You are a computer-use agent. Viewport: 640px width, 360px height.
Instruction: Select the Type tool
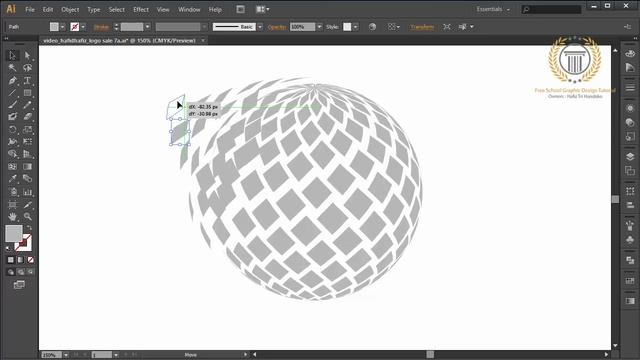[27, 80]
